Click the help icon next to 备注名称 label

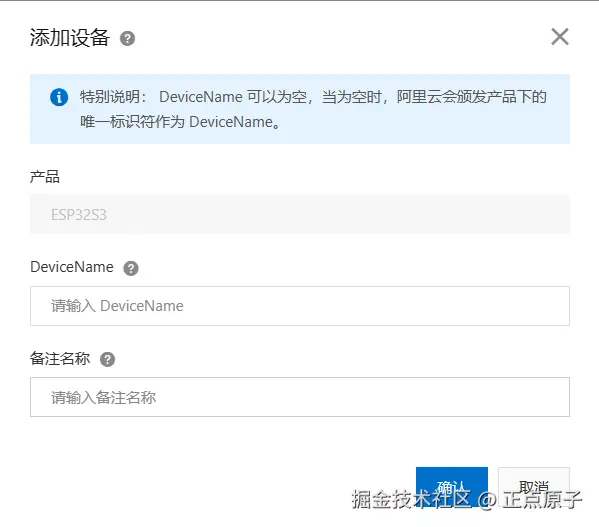click(x=107, y=359)
